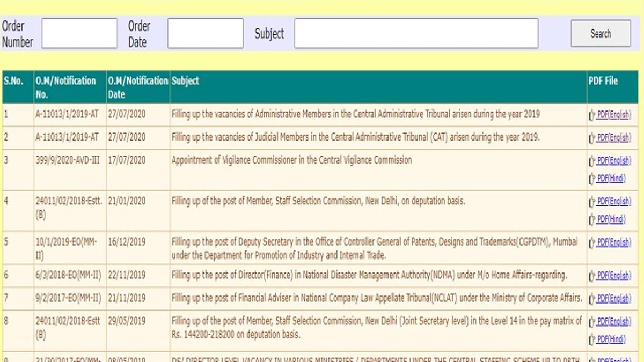The image size is (644, 362).
Task: Click the Search button
Action: pos(601,34)
